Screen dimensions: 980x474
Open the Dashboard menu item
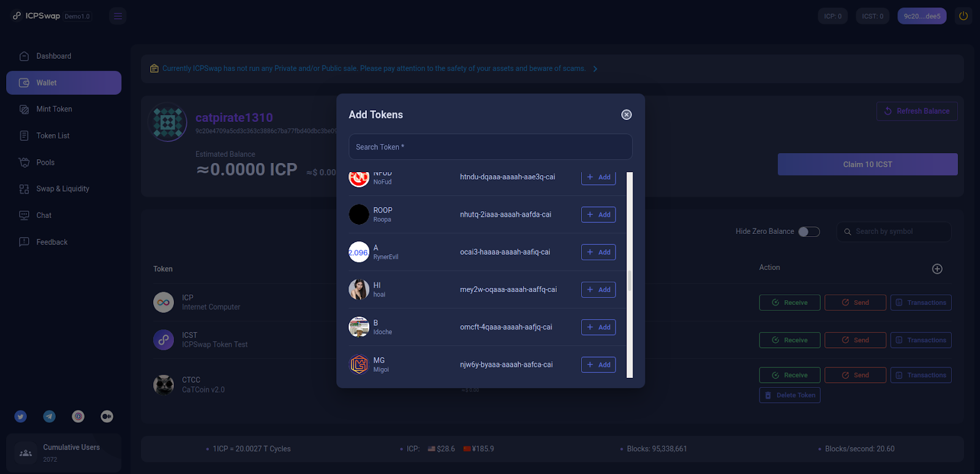[x=64, y=56]
